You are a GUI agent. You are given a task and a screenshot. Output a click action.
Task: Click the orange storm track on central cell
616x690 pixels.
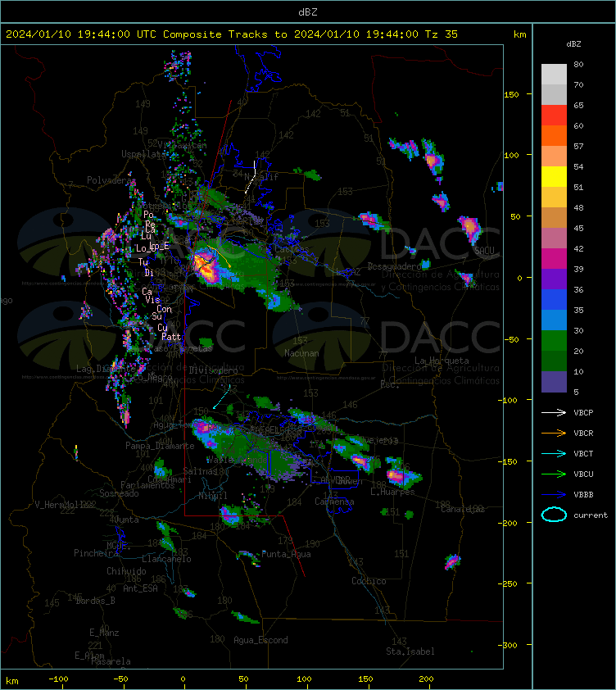[x=220, y=257]
